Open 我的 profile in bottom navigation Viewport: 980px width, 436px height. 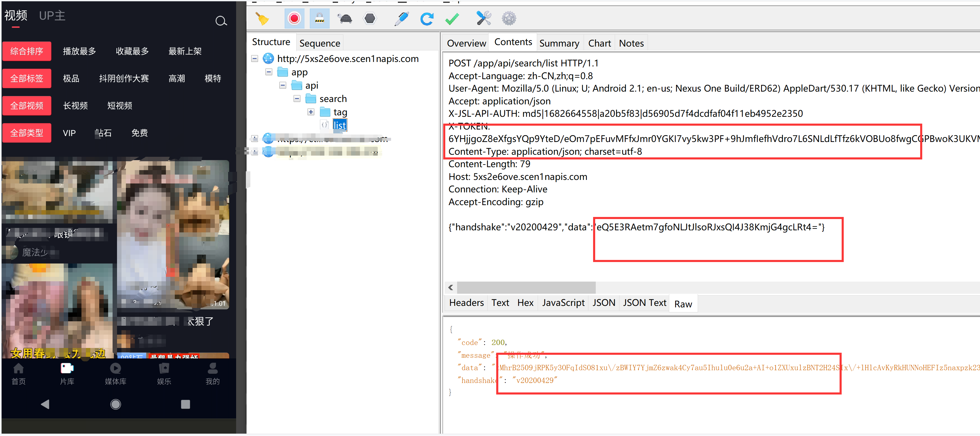click(x=213, y=374)
